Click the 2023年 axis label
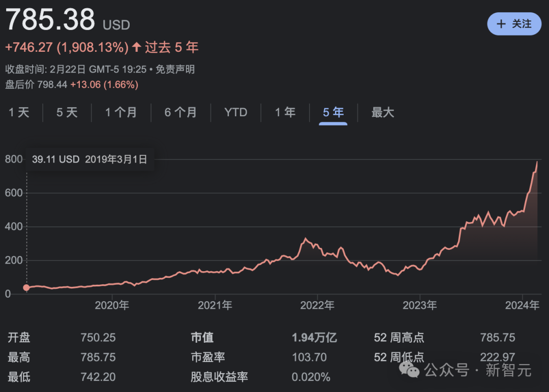The image size is (549, 392). (x=420, y=305)
